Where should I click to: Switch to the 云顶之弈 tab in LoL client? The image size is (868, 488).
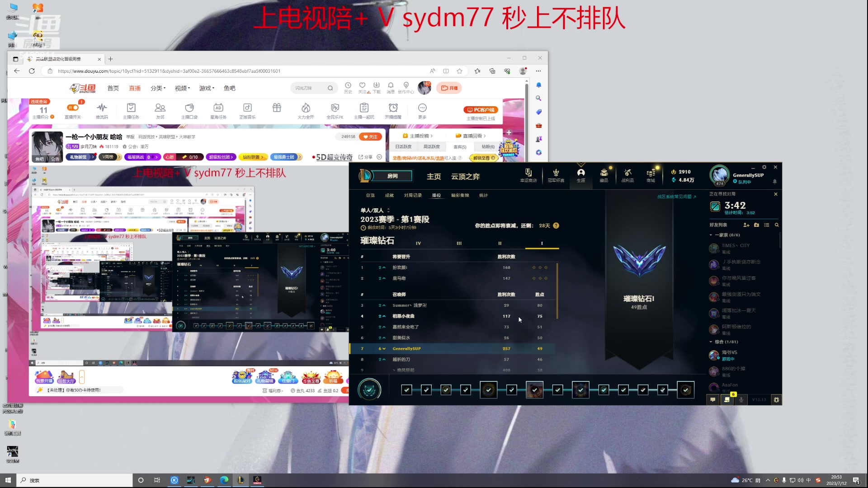click(465, 177)
